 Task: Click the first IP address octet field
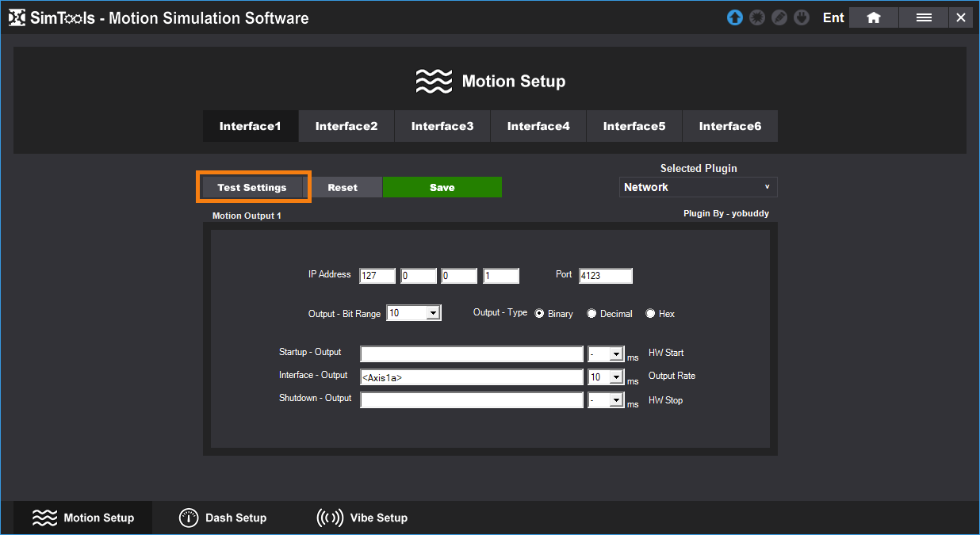click(x=377, y=276)
